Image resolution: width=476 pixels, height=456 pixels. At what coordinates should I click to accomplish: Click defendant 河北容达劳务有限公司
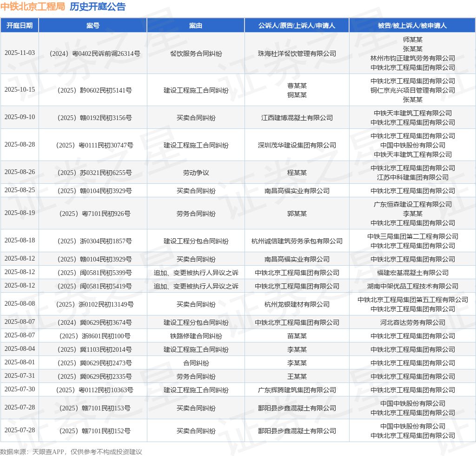413,322
